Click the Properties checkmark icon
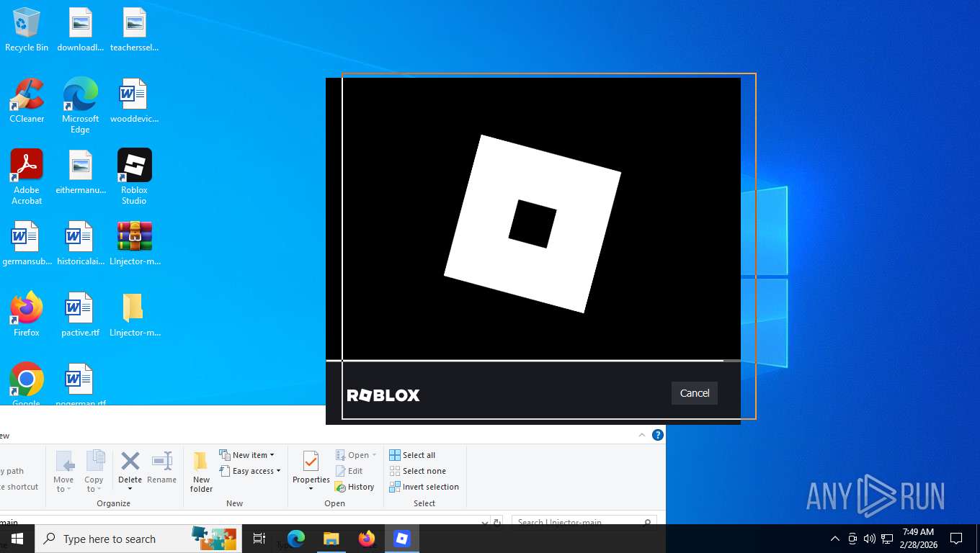The width and height of the screenshot is (980, 553). coord(311,461)
